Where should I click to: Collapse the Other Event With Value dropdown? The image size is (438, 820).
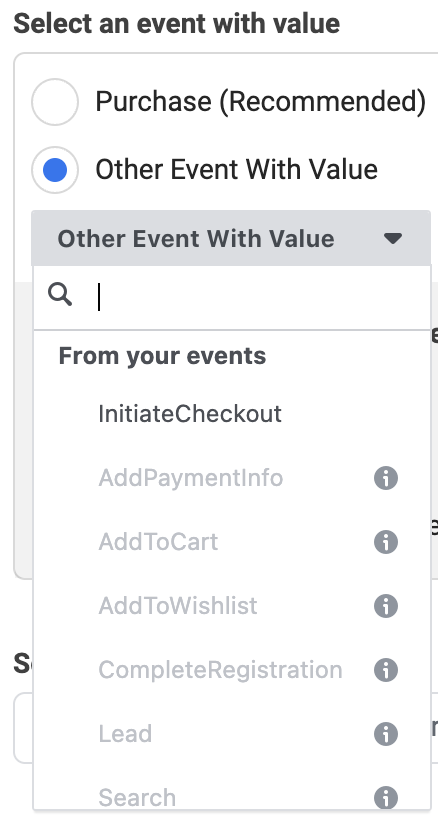[x=231, y=238]
